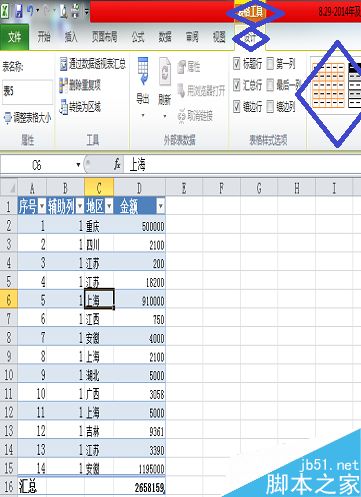Click the 通过数据透视表汇总 button label
Screen dimensions: 361x497
point(97,64)
